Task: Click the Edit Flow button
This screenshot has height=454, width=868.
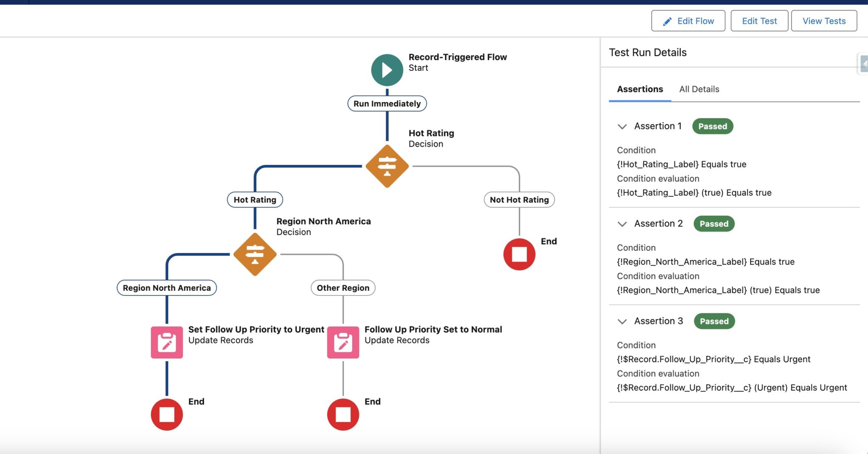Action: (688, 21)
